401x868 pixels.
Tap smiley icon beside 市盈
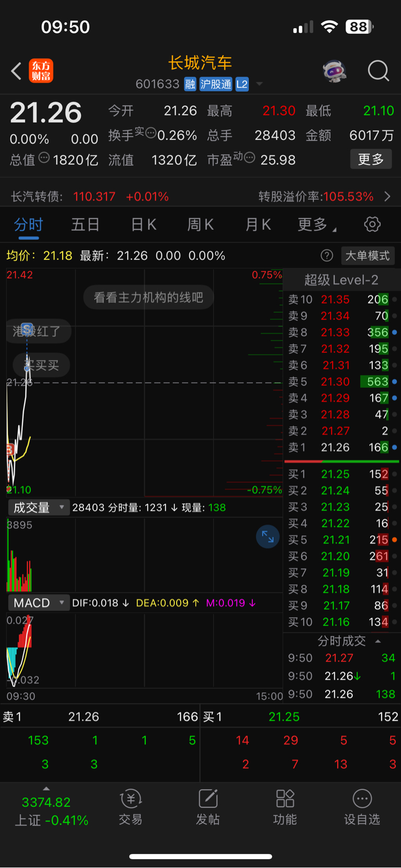(x=250, y=157)
